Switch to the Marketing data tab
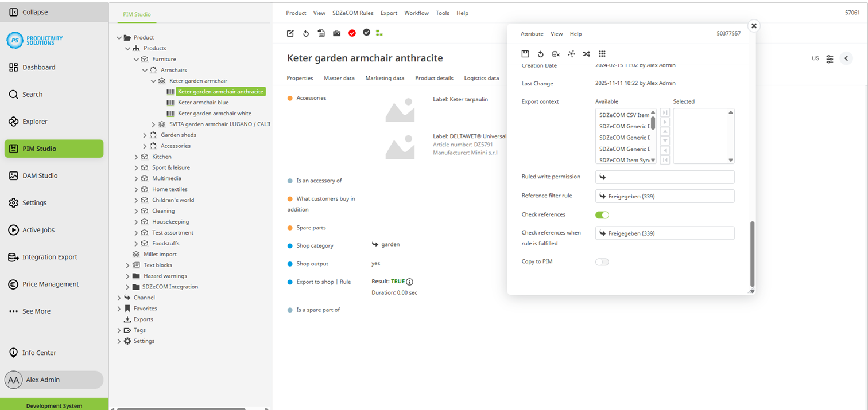This screenshot has height=410, width=868. coord(385,78)
